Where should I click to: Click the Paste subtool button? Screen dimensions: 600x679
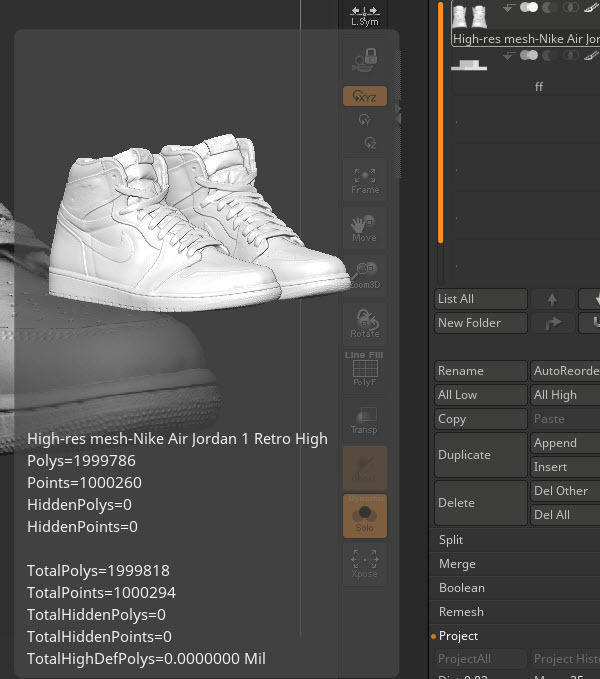coord(565,419)
